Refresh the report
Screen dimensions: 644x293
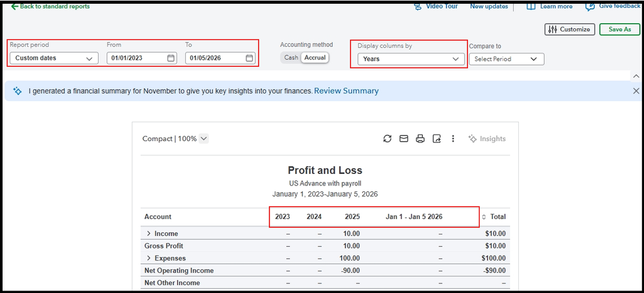click(x=387, y=138)
